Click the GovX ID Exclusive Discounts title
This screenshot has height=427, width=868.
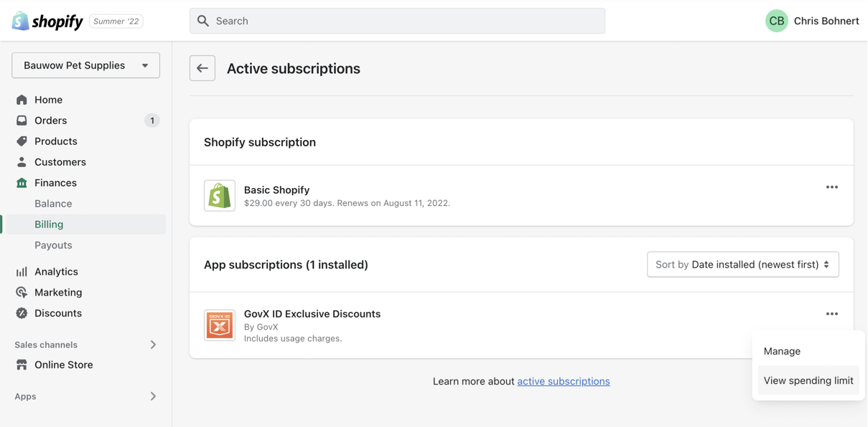coord(312,314)
